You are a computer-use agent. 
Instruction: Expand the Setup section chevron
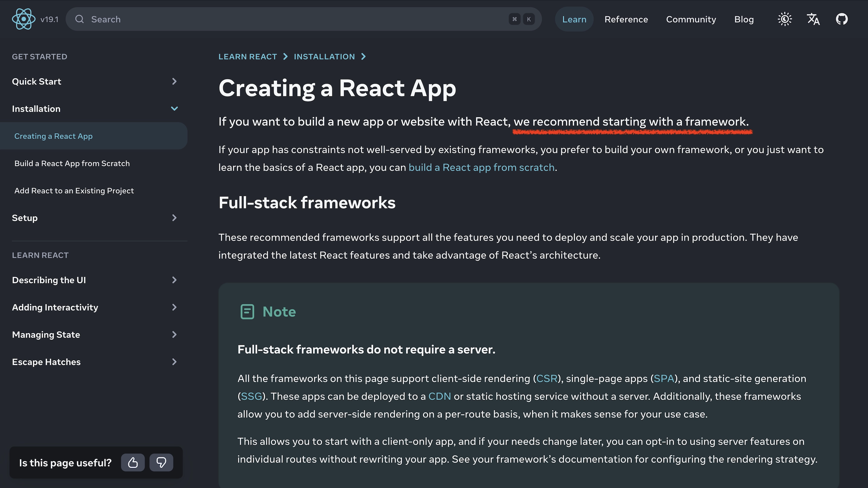[x=174, y=218]
